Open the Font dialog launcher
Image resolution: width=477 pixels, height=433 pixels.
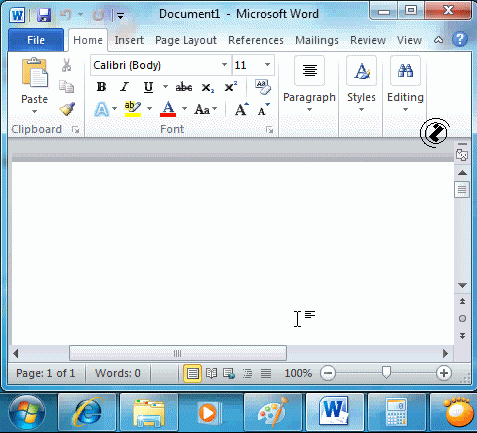coord(269,130)
